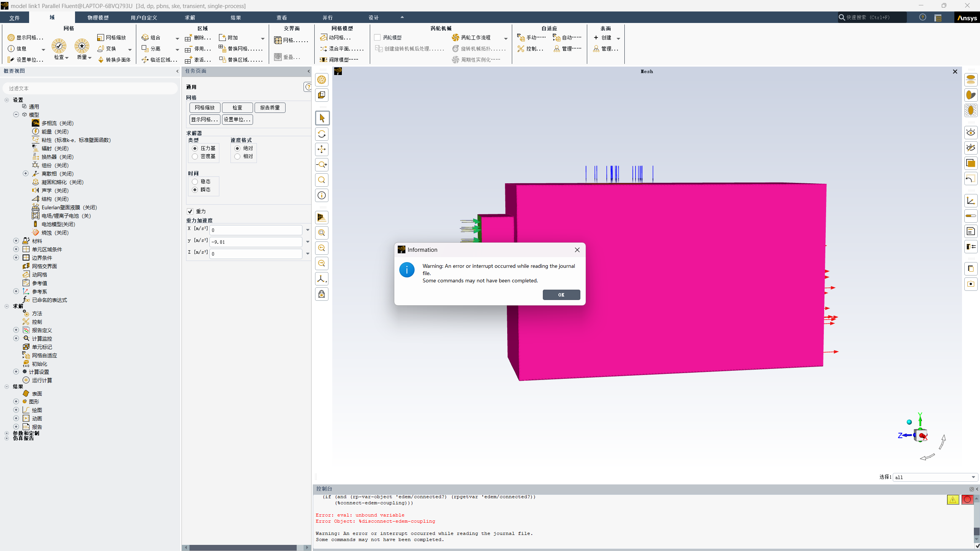Click the Report Quality (报告质量) button
980x551 pixels.
point(270,108)
